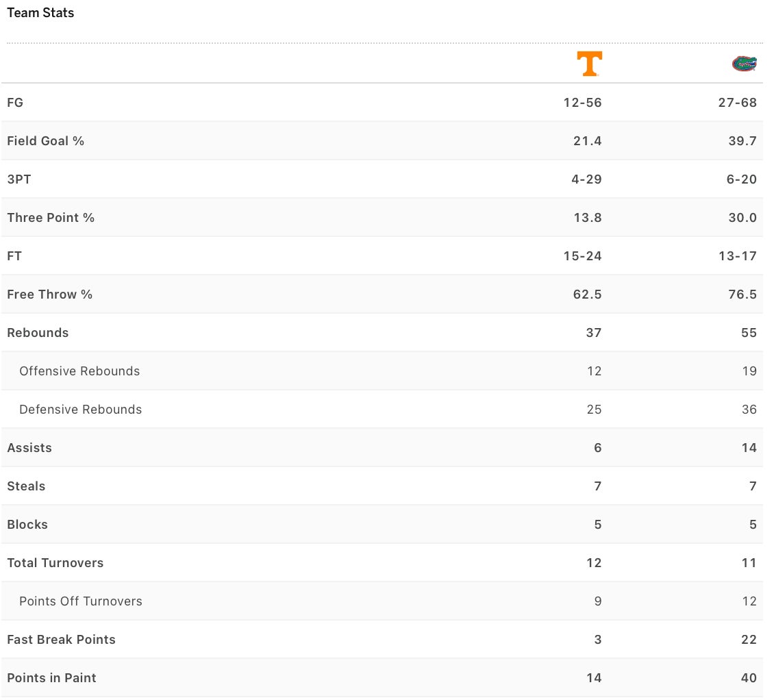The width and height of the screenshot is (774, 700).
Task: Select the Blocks row label
Action: (27, 525)
